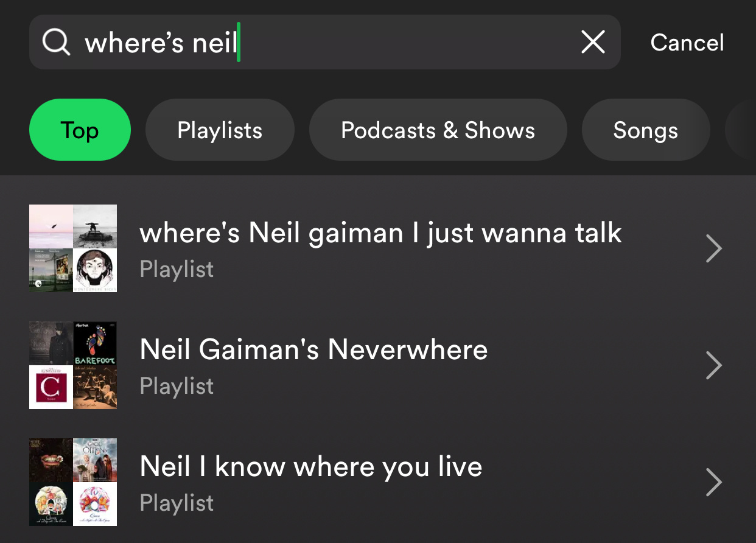The image size is (756, 543).
Task: Click the chevron next to "where's Neil gaiman I just wanna talk"
Action: [x=713, y=248]
